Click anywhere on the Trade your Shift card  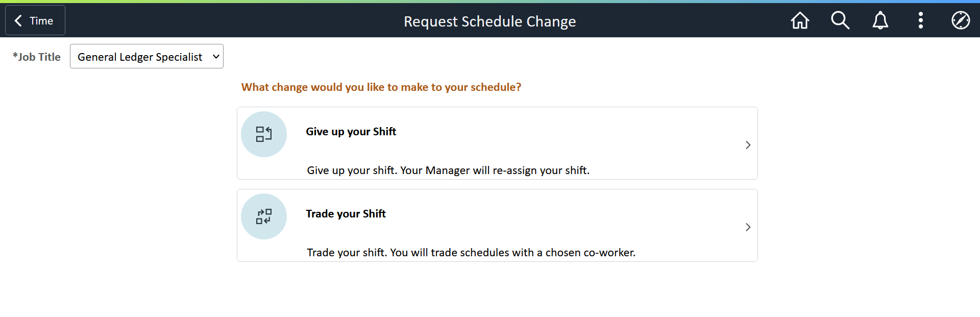497,225
